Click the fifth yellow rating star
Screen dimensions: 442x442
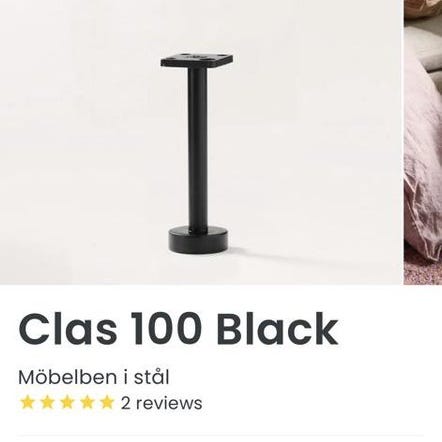tap(107, 402)
